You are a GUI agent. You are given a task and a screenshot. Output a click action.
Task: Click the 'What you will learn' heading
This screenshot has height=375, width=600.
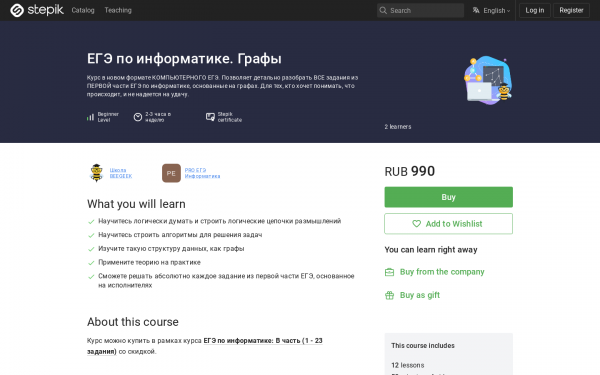point(136,204)
